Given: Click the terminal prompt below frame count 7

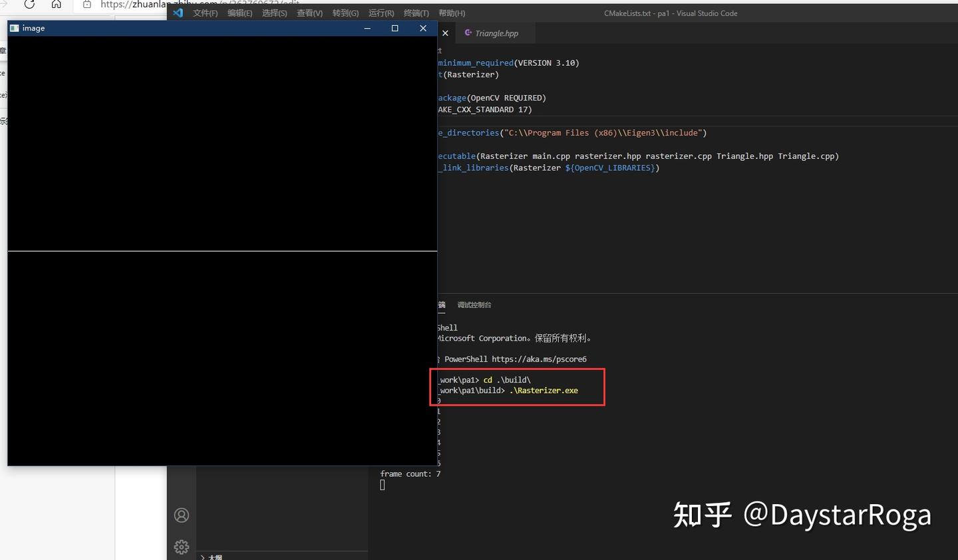Looking at the screenshot, I should point(383,484).
